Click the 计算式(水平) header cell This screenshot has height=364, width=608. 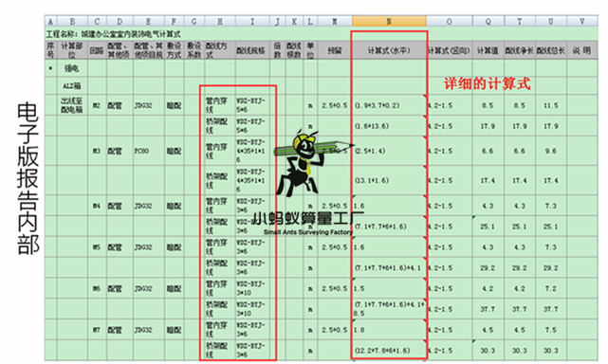pos(389,50)
